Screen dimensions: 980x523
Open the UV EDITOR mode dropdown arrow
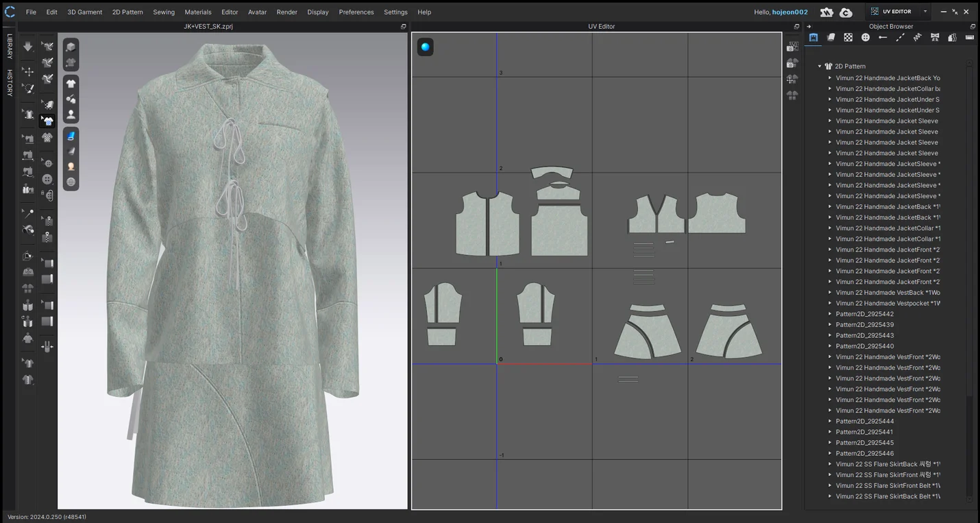point(925,12)
